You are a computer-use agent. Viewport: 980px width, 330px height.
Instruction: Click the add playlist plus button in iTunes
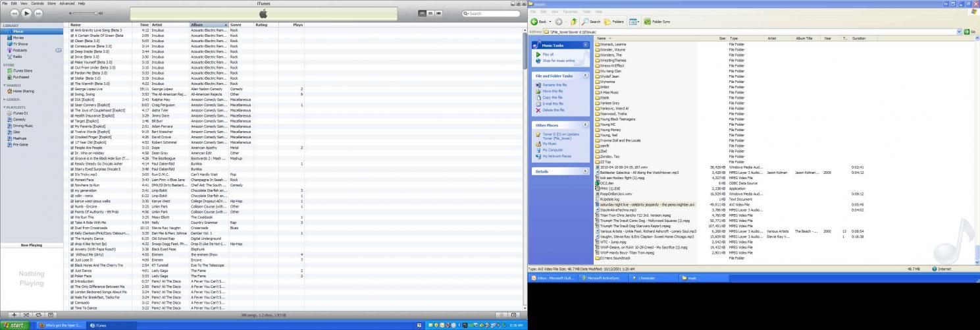(x=15, y=316)
